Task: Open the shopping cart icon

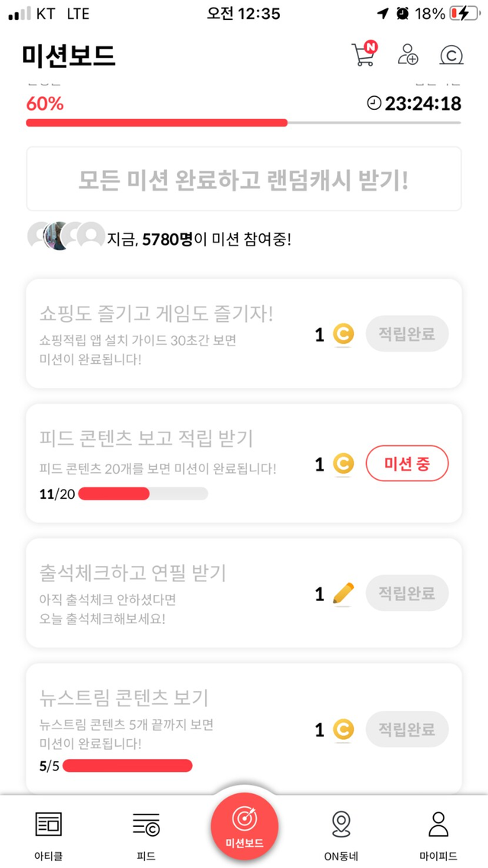Action: [364, 55]
